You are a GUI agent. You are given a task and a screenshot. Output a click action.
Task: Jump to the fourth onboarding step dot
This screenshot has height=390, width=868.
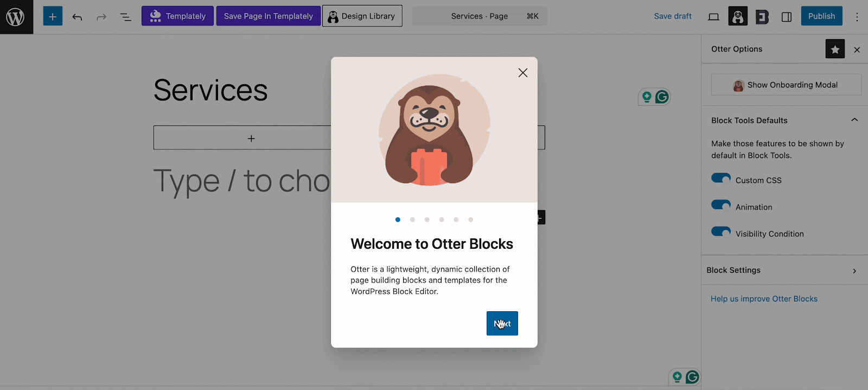[442, 219]
